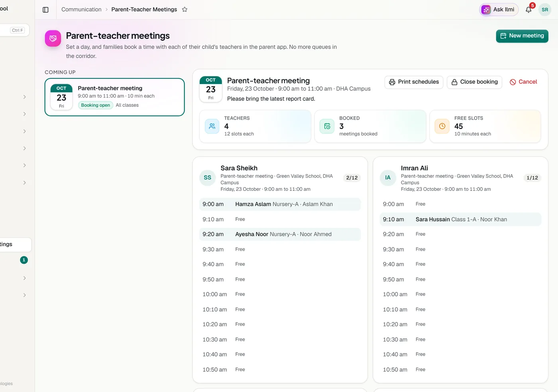Open Hamza Aslam's 9:00 am booking
Screen dimensions: 558x392
[x=280, y=204]
